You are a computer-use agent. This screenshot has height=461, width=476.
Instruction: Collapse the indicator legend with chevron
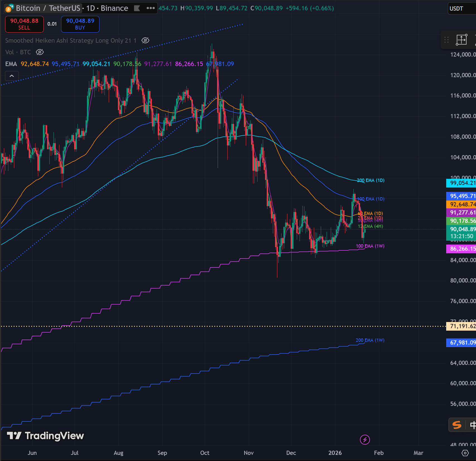[x=12, y=76]
